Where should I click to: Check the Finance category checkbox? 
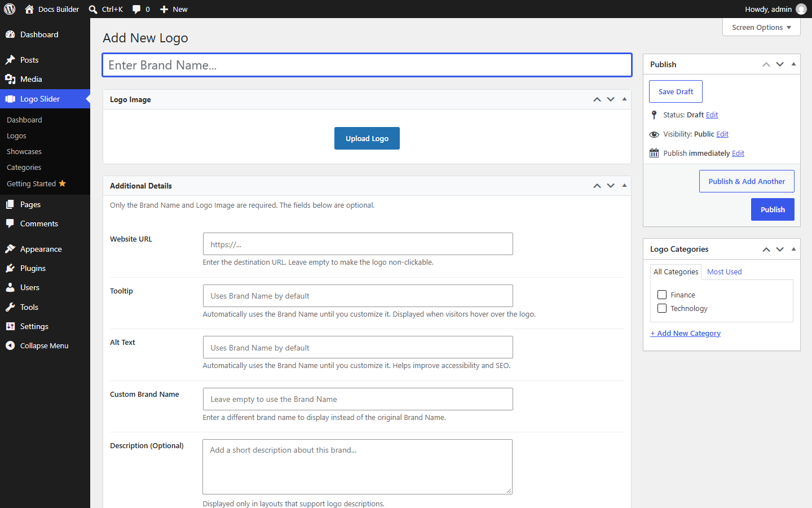point(662,295)
